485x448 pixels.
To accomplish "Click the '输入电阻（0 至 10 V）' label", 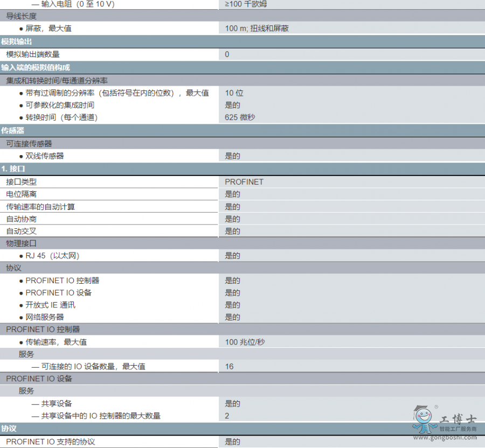I will tap(78, 4).
